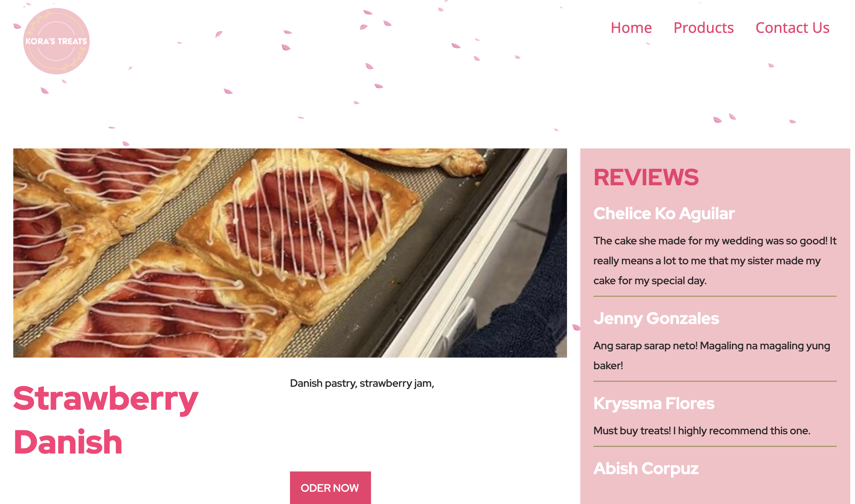Click the REVIEWS heading
Viewport: 855px width, 504px height.
[646, 177]
